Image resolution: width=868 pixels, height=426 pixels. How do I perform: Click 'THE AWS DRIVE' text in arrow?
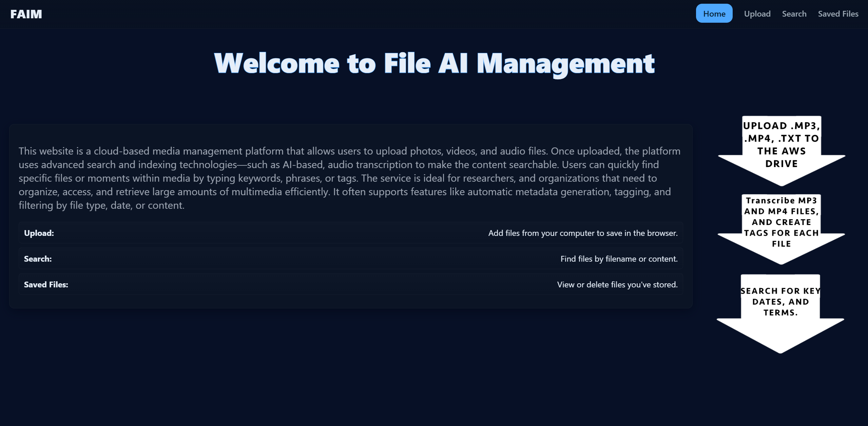pyautogui.click(x=781, y=157)
